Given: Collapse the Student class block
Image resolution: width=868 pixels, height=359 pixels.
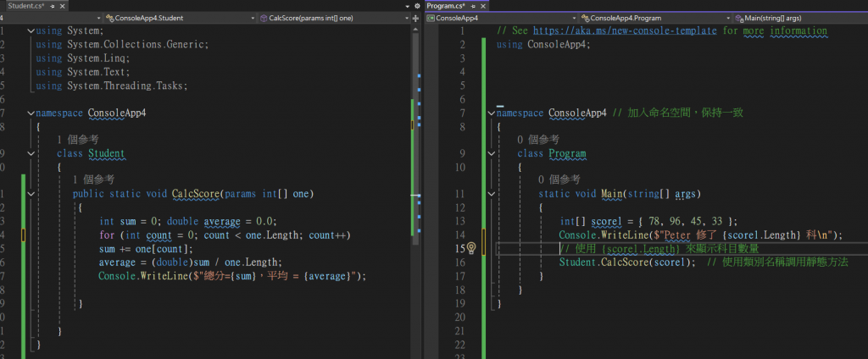Looking at the screenshot, I should [31, 153].
